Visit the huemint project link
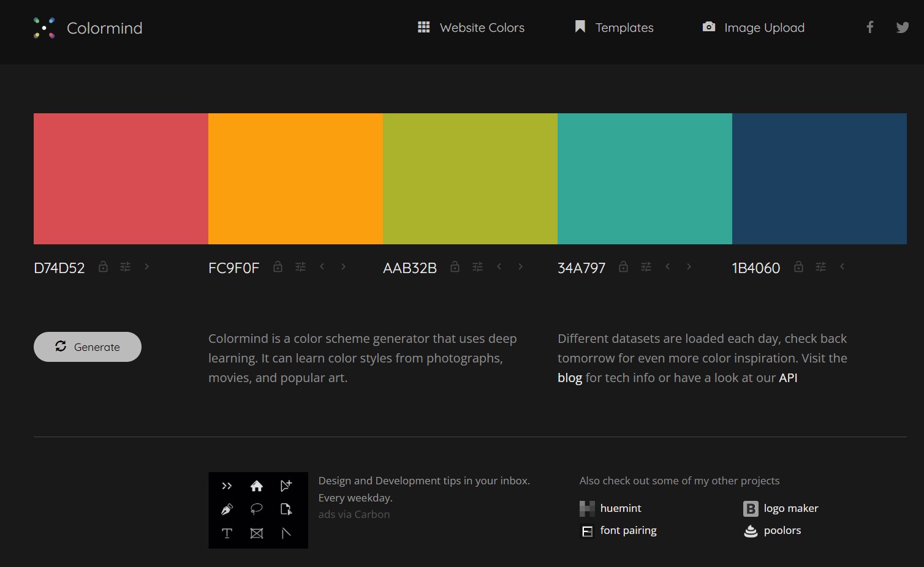The height and width of the screenshot is (567, 924). 620,508
